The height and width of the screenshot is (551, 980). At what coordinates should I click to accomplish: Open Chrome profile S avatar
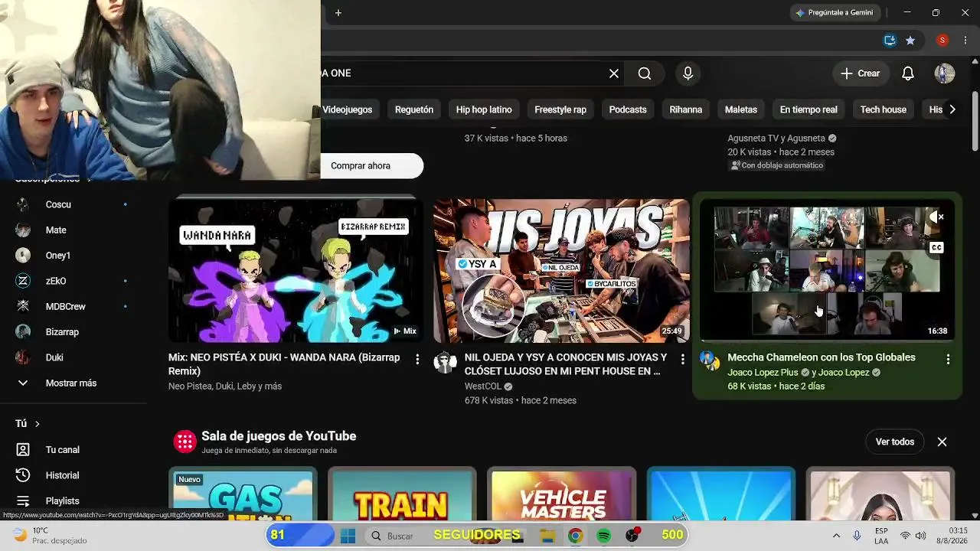[x=942, y=41]
